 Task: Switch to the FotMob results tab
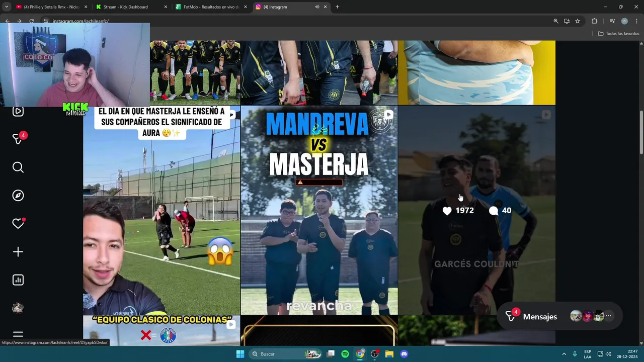[x=210, y=7]
